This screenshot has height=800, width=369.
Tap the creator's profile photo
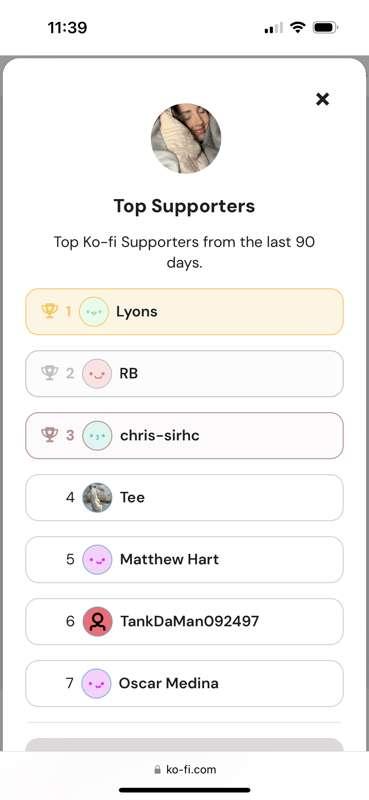[186, 138]
